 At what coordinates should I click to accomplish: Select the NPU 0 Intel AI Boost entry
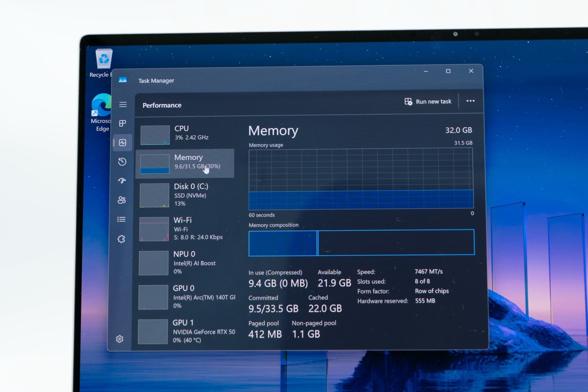(186, 262)
